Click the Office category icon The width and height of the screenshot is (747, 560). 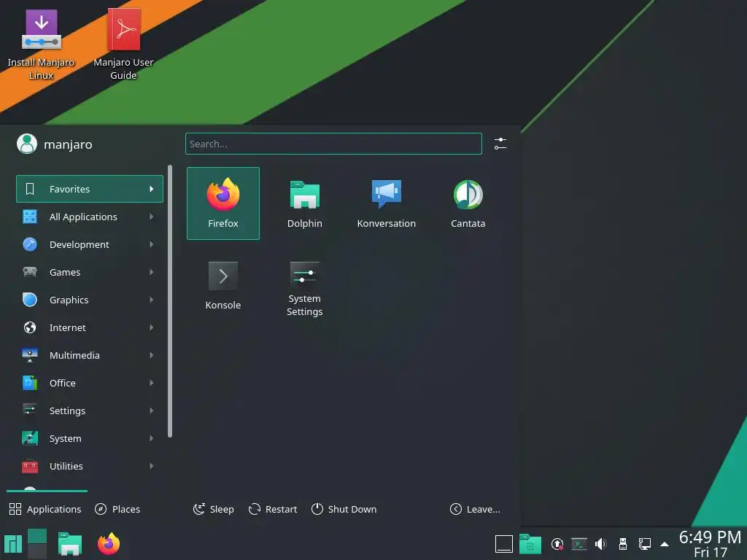[29, 383]
